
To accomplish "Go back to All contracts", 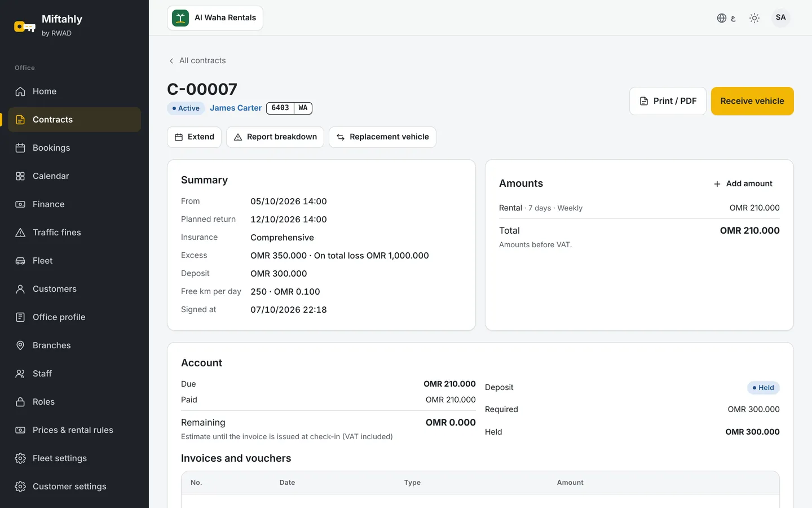I will pos(197,60).
